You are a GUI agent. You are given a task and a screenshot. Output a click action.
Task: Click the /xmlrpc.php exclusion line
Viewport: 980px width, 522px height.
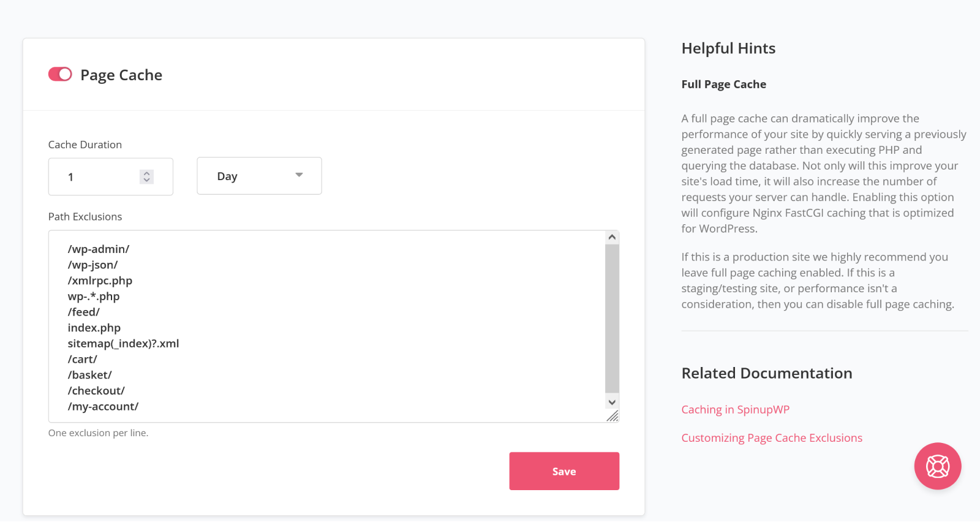click(x=100, y=281)
